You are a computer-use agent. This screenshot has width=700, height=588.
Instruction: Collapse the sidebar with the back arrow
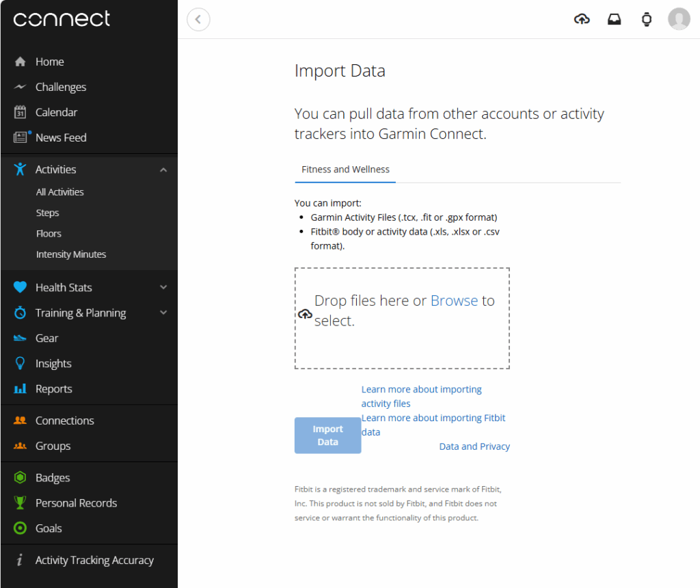coord(198,19)
